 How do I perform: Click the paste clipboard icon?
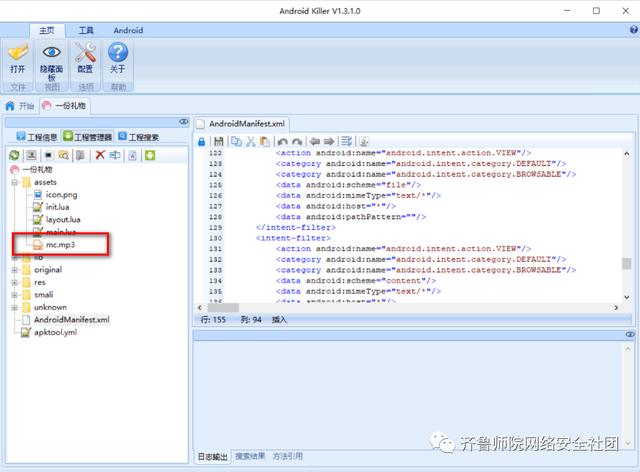click(x=265, y=141)
